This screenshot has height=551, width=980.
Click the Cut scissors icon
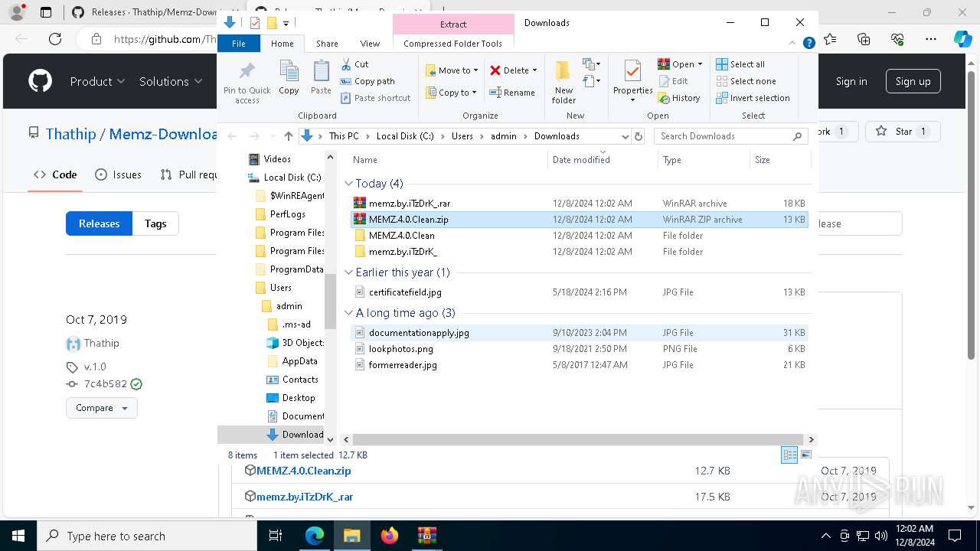pyautogui.click(x=346, y=64)
